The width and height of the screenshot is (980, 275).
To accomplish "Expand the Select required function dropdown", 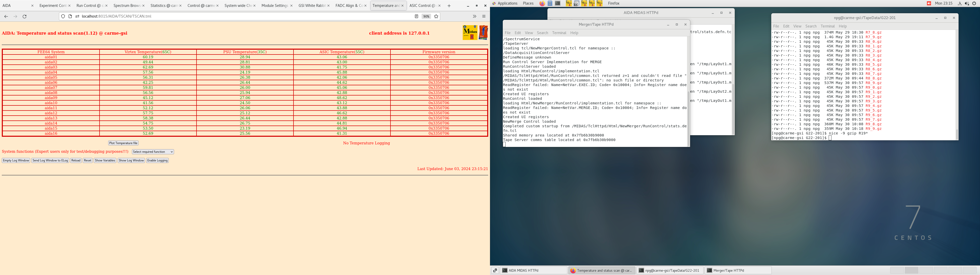I will [x=153, y=152].
